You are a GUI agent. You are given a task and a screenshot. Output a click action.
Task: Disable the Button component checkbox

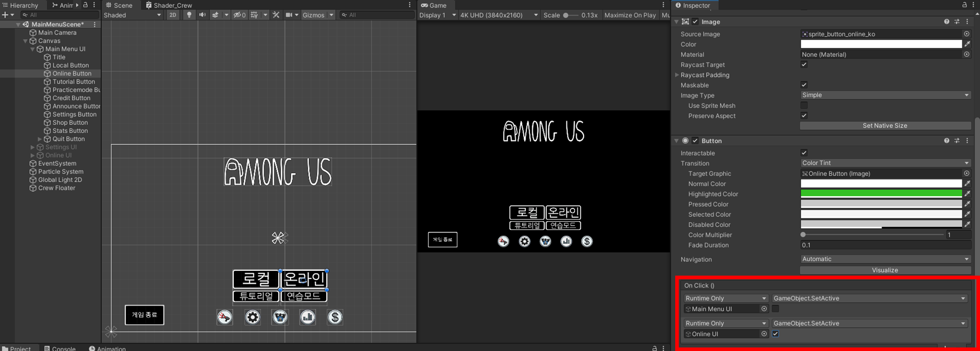click(x=695, y=140)
